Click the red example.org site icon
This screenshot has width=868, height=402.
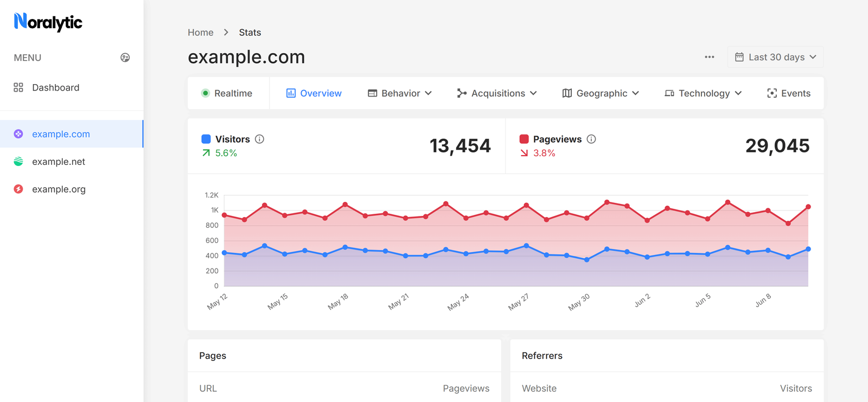[18, 189]
